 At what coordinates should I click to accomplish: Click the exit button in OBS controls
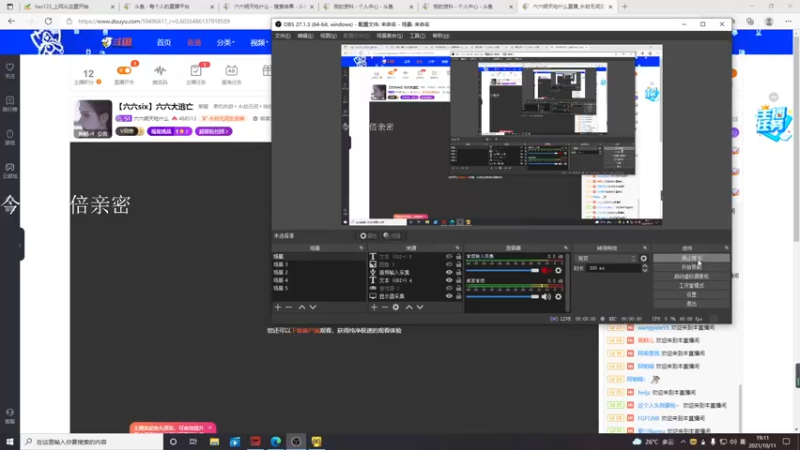691,304
